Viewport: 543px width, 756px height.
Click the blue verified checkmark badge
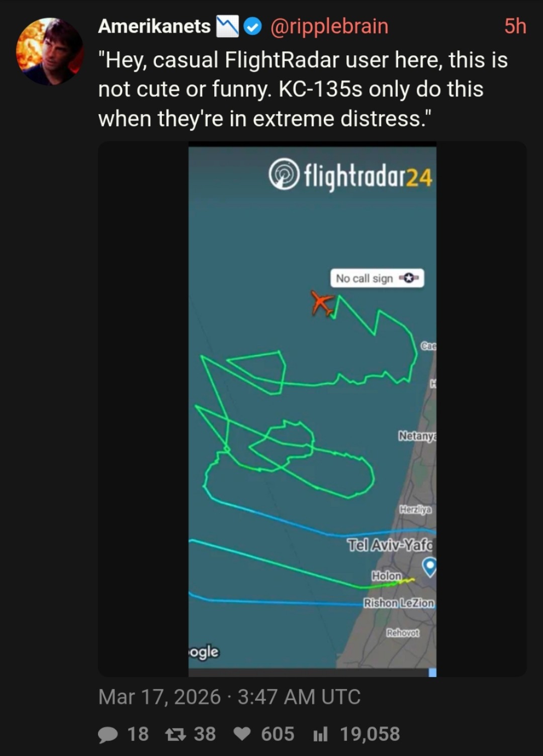click(x=253, y=27)
